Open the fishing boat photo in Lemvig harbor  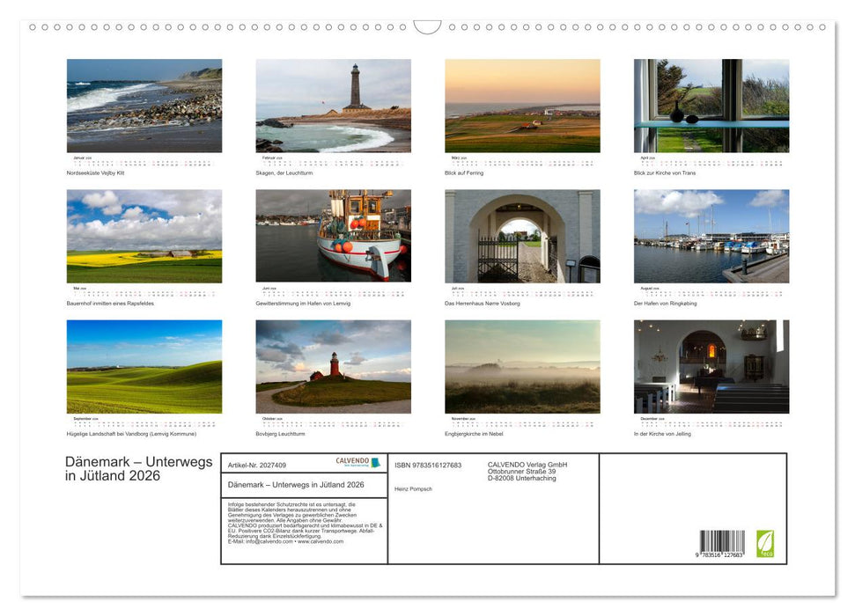(x=333, y=236)
